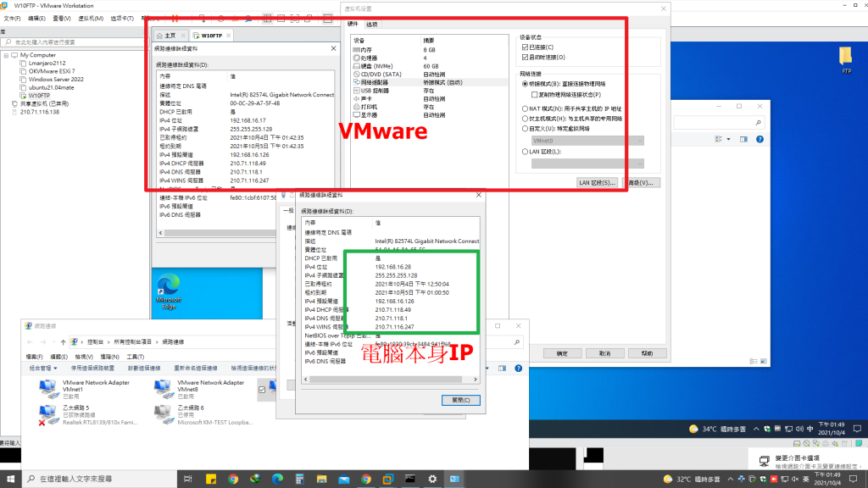Switch to the 主页 home tab
Viewport: 868px width, 488px height.
pos(170,36)
